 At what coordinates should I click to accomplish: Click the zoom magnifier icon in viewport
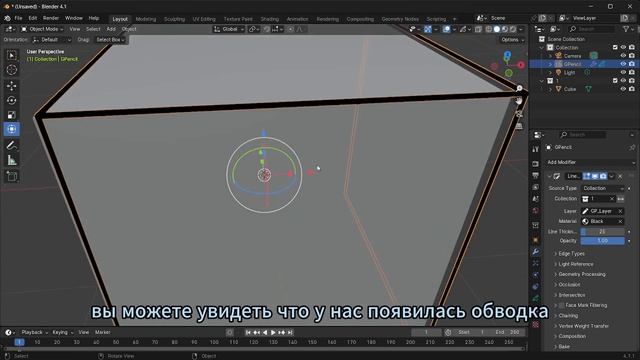point(519,88)
